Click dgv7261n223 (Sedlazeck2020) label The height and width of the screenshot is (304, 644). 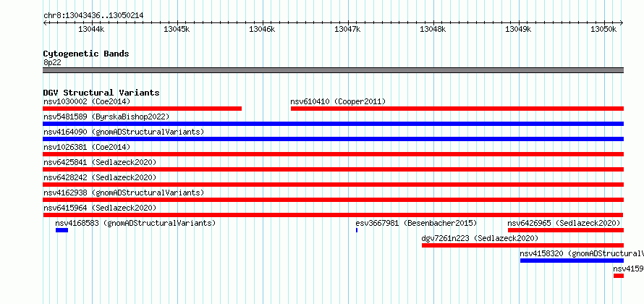click(480, 238)
